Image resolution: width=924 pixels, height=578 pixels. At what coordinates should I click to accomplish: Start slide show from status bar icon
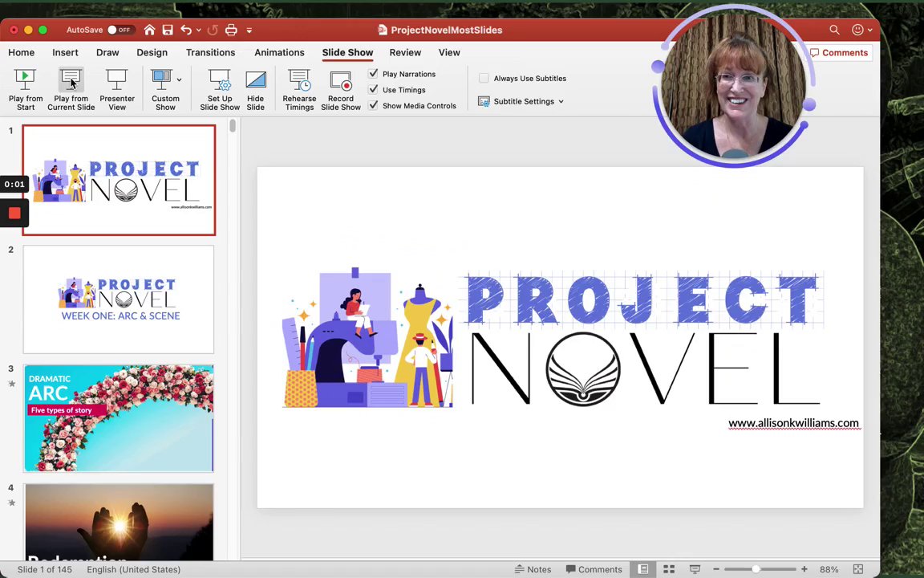695,569
